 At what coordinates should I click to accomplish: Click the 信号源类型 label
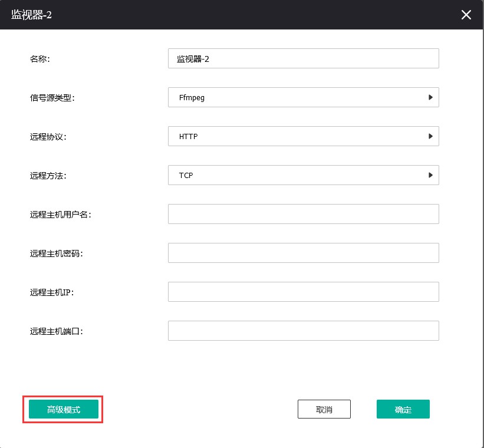[x=52, y=98]
